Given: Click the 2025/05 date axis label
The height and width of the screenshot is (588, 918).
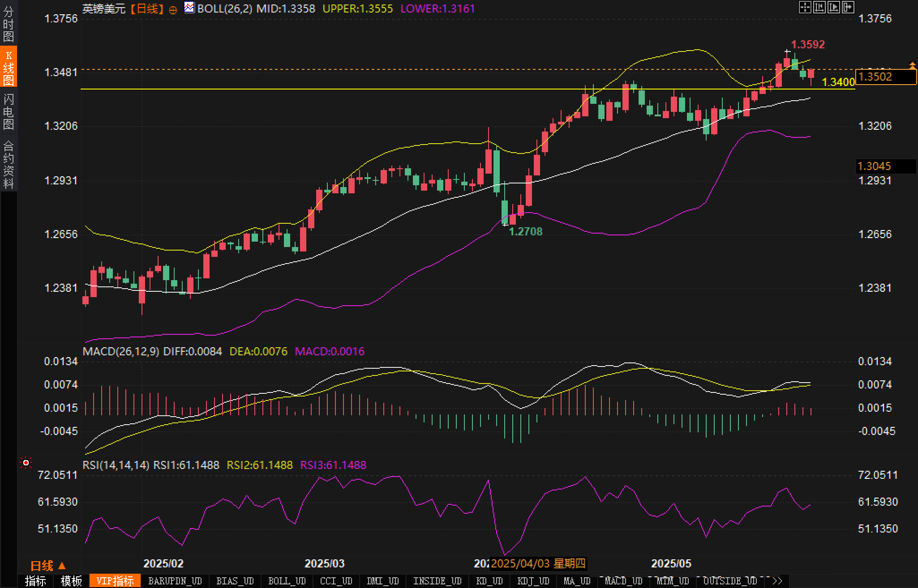Looking at the screenshot, I should [671, 563].
